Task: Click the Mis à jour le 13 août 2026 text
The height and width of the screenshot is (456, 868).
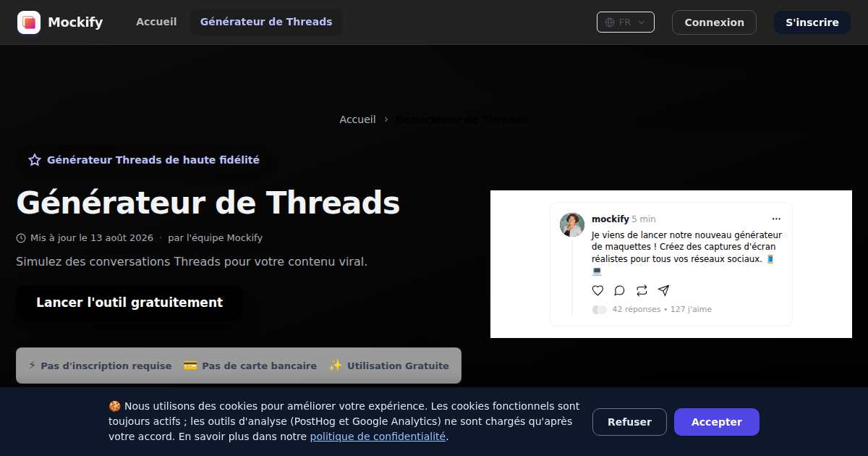Action: pos(92,237)
